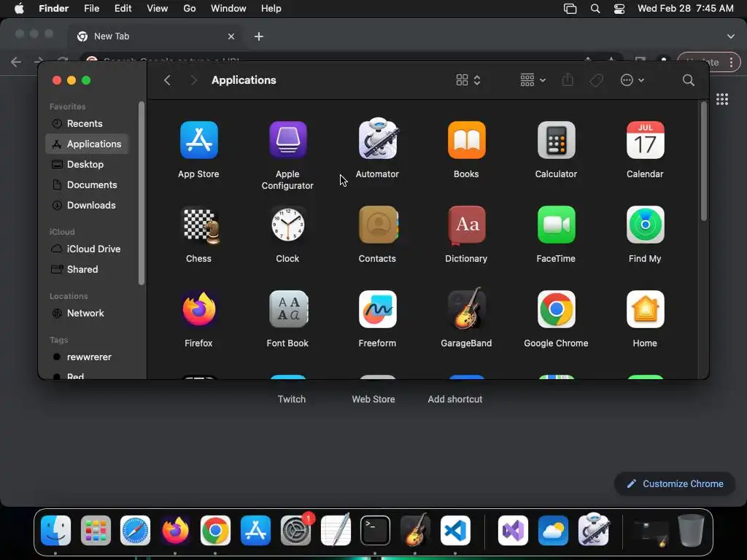747x560 pixels.
Task: Open Documents in Finder sidebar
Action: click(x=88, y=184)
